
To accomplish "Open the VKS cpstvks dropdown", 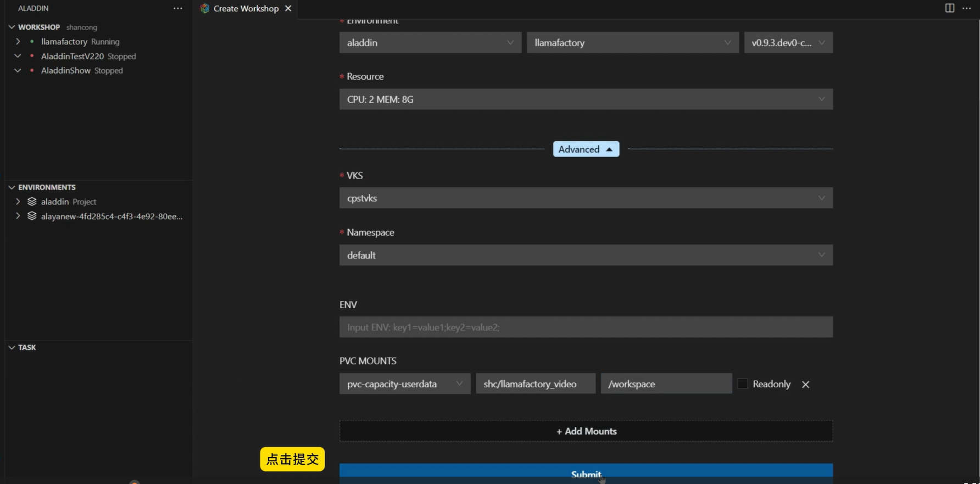I will point(586,198).
